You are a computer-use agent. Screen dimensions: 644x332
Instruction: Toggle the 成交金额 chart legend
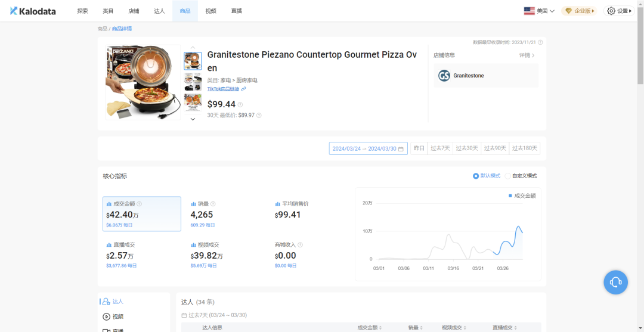(522, 196)
